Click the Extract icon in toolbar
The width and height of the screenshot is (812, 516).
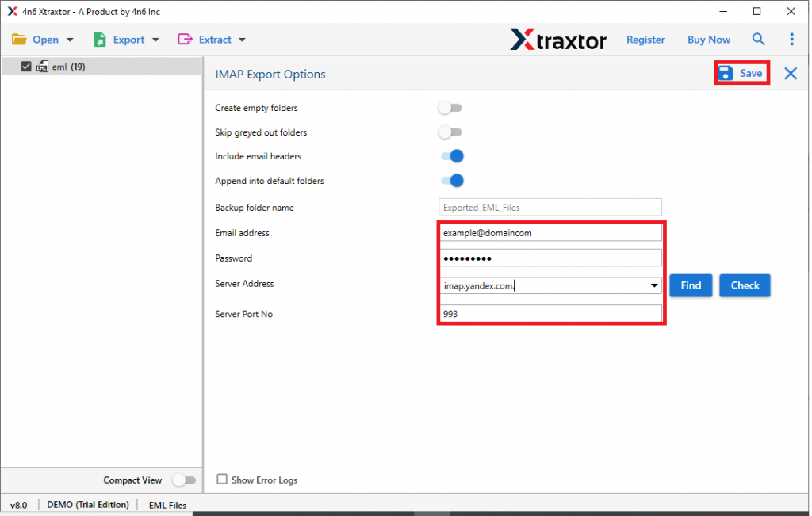tap(186, 40)
